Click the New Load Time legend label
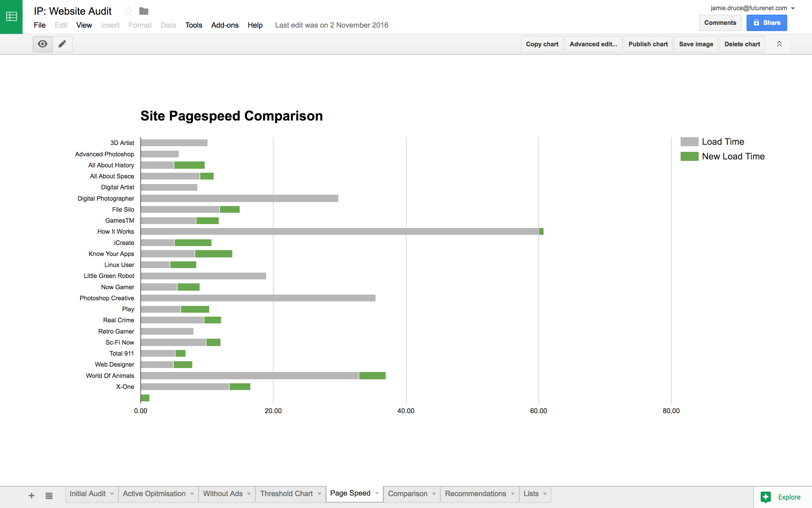This screenshot has height=508, width=812. click(x=733, y=157)
